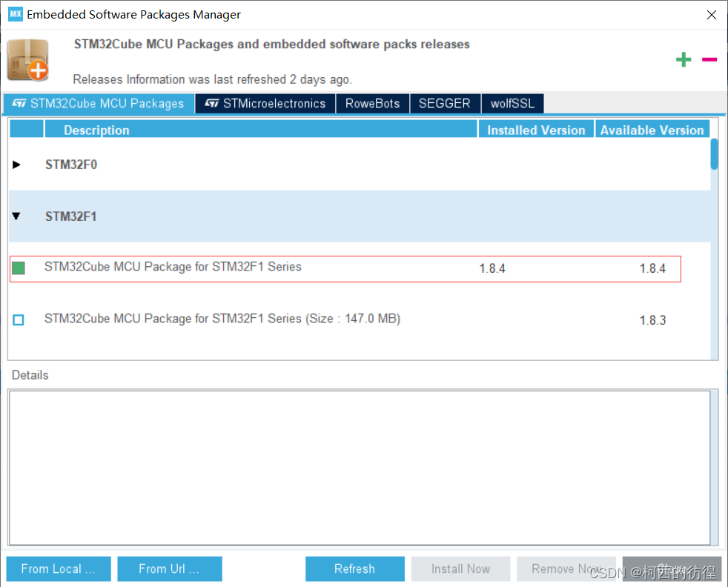Screen dimensions: 728x587
Task: Expand the STM32F0 tree arrow
Action: click(x=16, y=165)
